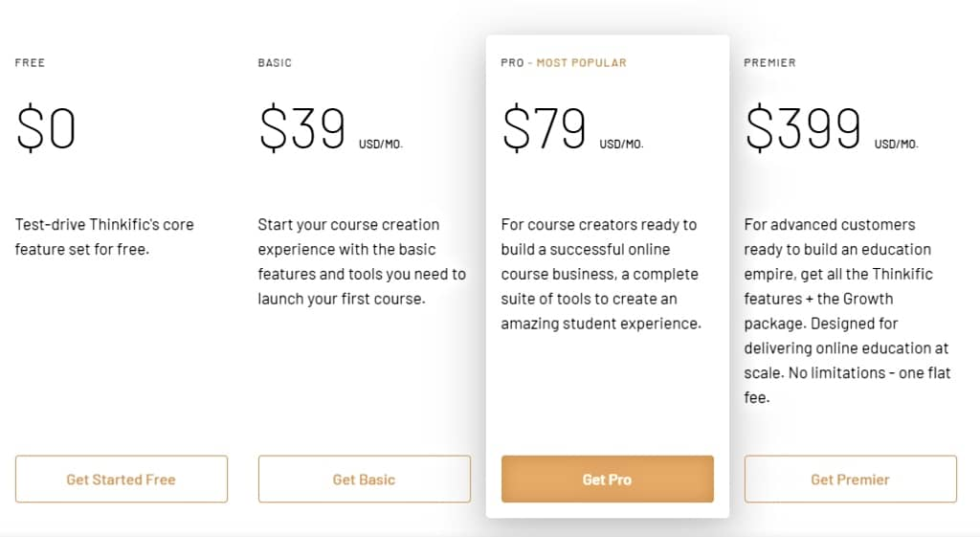Click the MOST POPULAR badge text
This screenshot has width=980, height=537.
(581, 62)
